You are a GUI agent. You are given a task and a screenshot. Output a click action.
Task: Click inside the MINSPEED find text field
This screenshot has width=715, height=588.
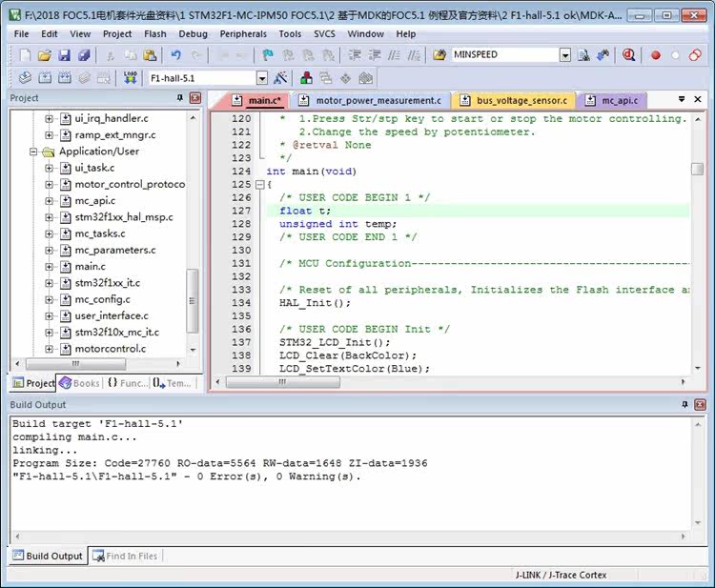pos(505,54)
